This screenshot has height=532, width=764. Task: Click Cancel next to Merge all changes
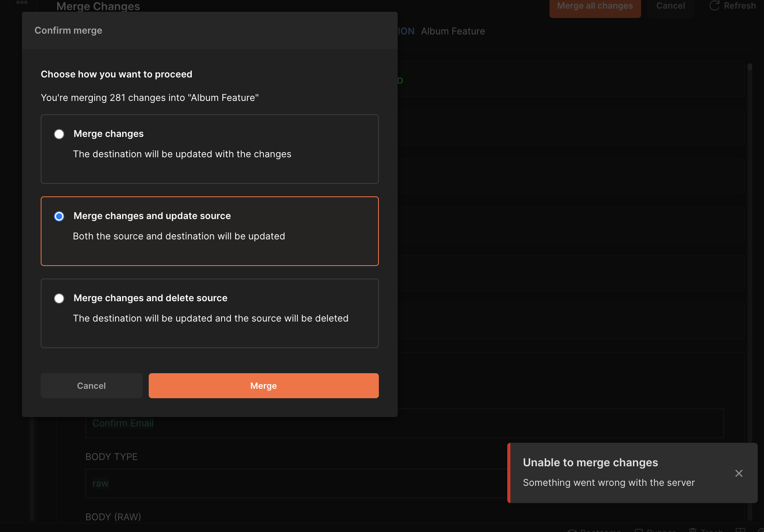(670, 5)
